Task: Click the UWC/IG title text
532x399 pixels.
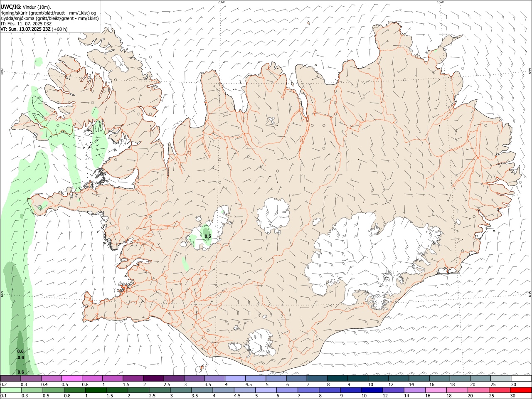Action: [10, 7]
